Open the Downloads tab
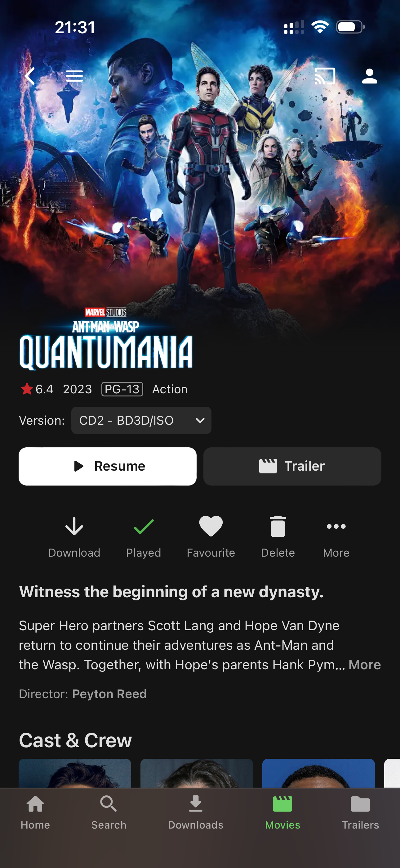This screenshot has height=868, width=400. 196,812
